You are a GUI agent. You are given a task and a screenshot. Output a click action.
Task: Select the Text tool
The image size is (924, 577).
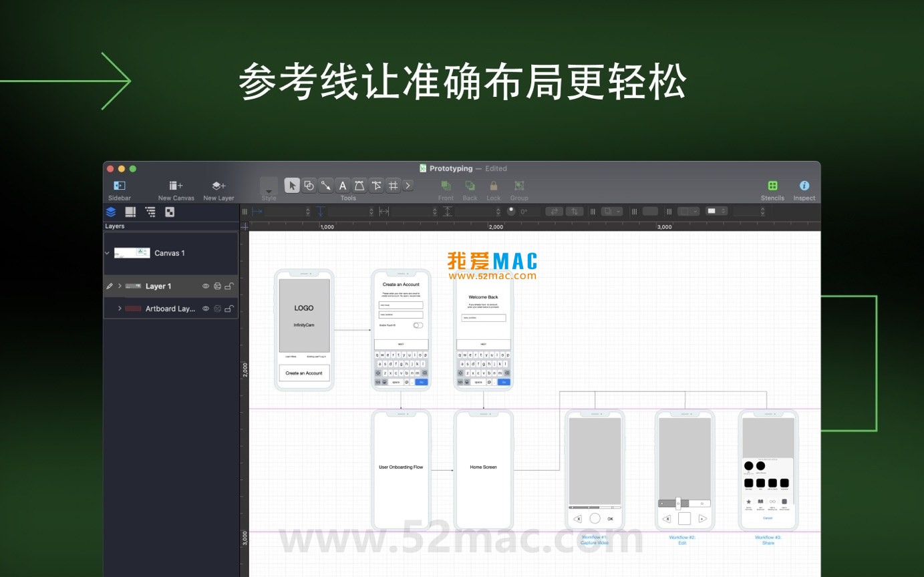342,186
